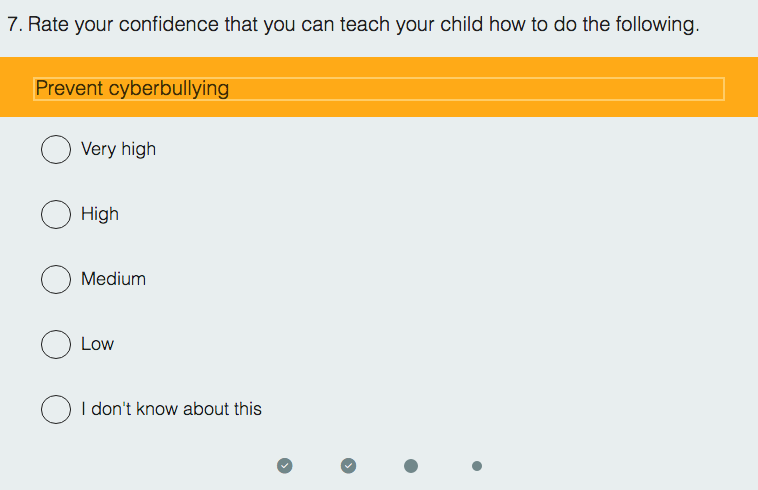The height and width of the screenshot is (490, 758).
Task: Pick the "Medium" radio option circle
Action: click(56, 279)
